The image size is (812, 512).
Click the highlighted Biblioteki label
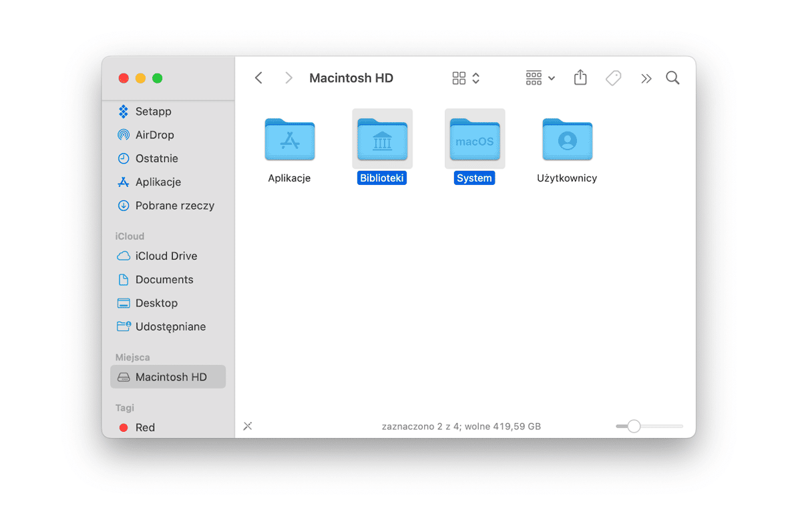pos(382,178)
